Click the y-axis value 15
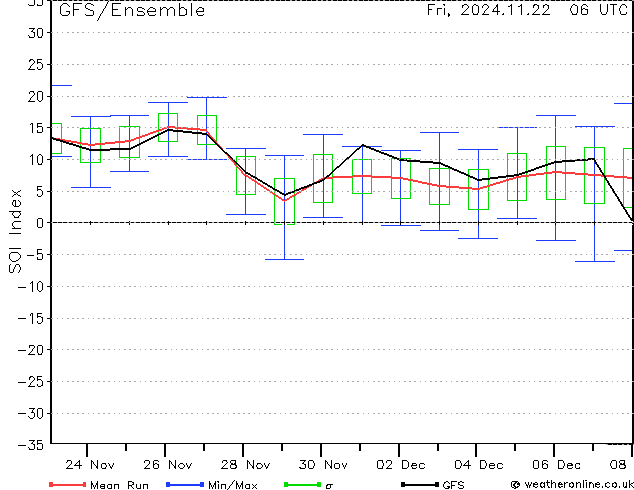634x490 pixels. pos(36,128)
